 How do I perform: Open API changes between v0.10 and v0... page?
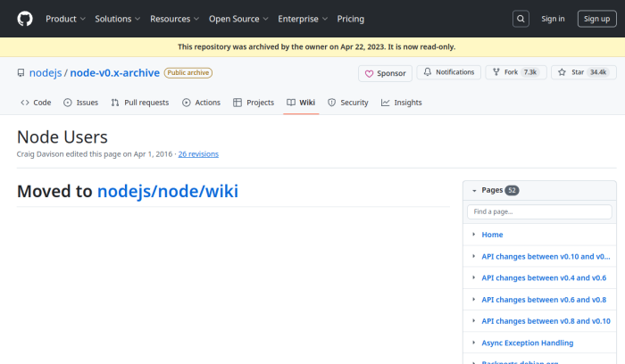[546, 256]
